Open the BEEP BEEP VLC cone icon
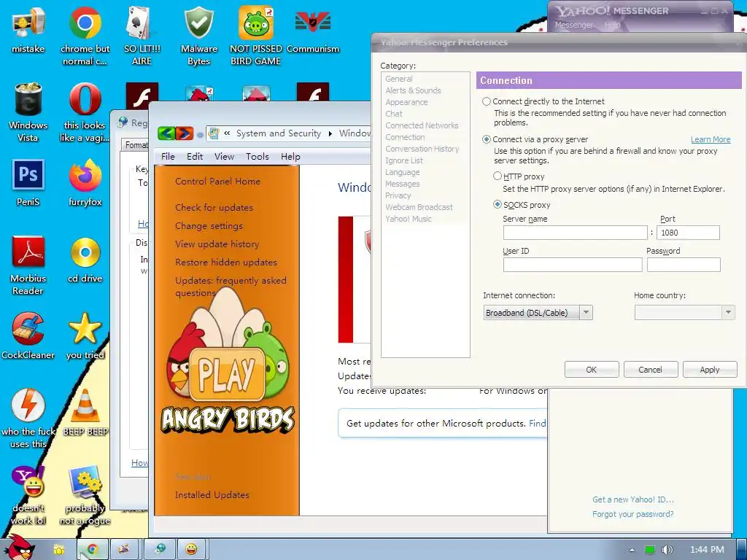This screenshot has width=747, height=560. [85, 413]
